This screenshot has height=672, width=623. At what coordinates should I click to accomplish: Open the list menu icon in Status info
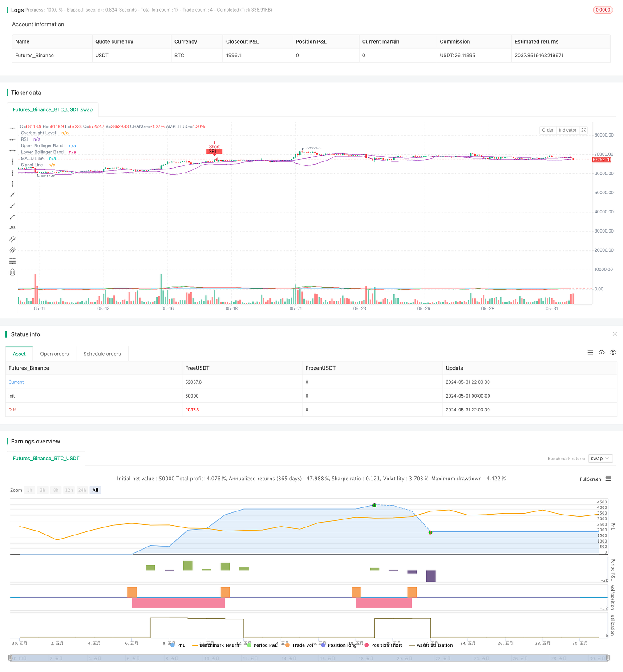pos(590,352)
